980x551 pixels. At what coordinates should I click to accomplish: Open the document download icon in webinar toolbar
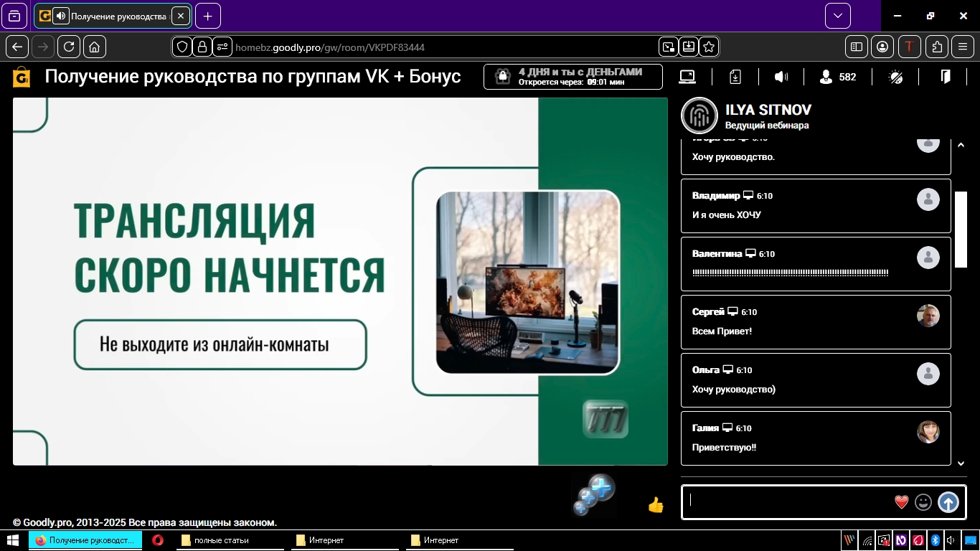tap(734, 77)
